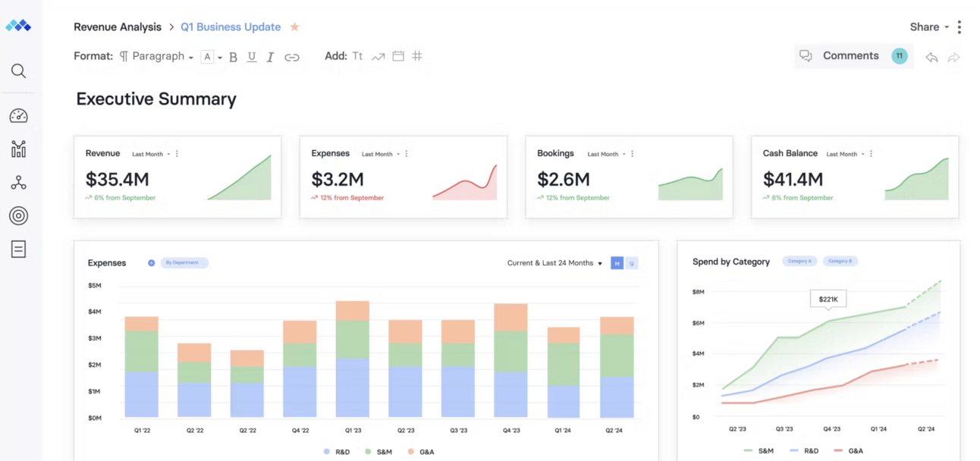
Task: Open search from the left sidebar
Action: click(18, 71)
